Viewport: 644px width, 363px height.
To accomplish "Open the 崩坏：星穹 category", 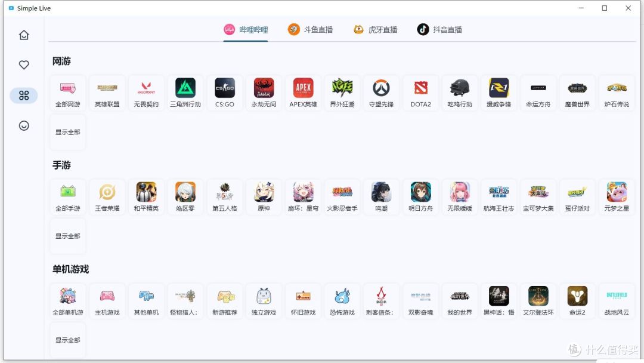I will (x=303, y=197).
